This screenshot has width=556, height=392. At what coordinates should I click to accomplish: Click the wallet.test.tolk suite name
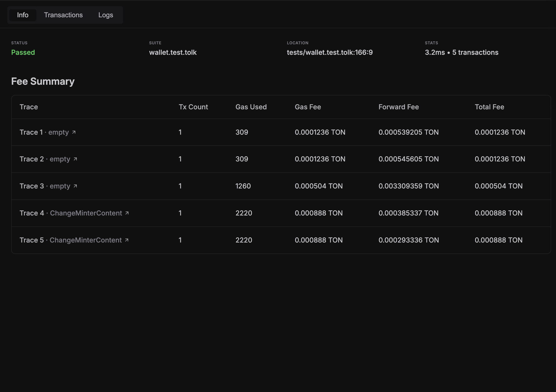point(173,52)
